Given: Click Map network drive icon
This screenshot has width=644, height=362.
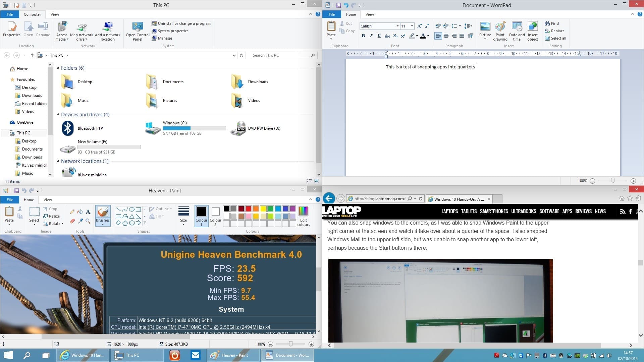Looking at the screenshot, I should (x=82, y=31).
